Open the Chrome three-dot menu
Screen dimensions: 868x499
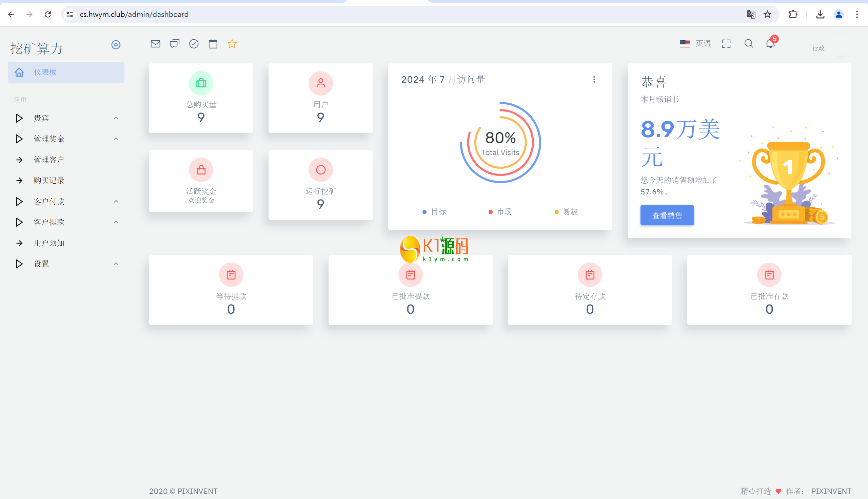[857, 14]
